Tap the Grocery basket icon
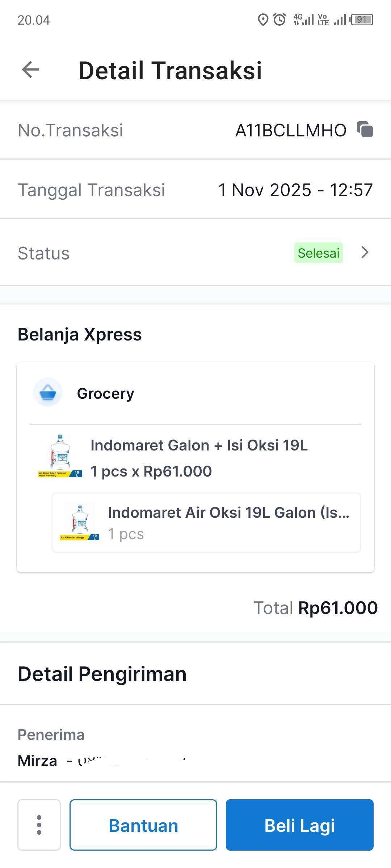Image resolution: width=391 pixels, height=868 pixels. coord(48,393)
